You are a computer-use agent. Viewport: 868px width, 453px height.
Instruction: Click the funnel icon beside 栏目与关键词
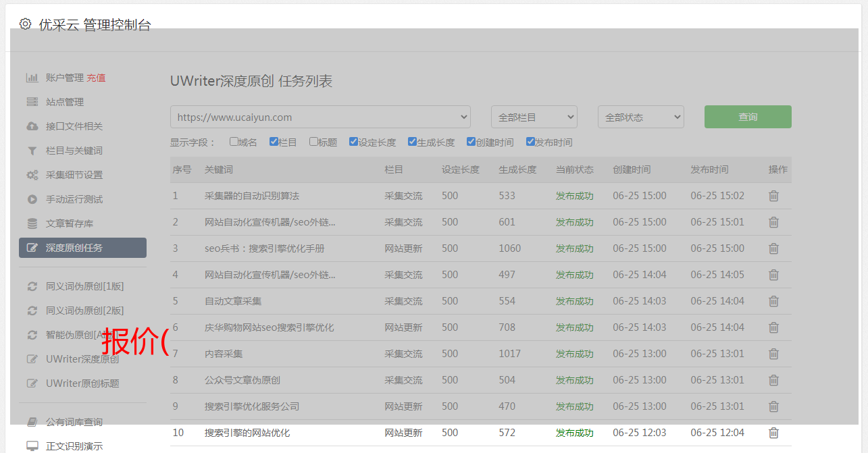coord(32,151)
